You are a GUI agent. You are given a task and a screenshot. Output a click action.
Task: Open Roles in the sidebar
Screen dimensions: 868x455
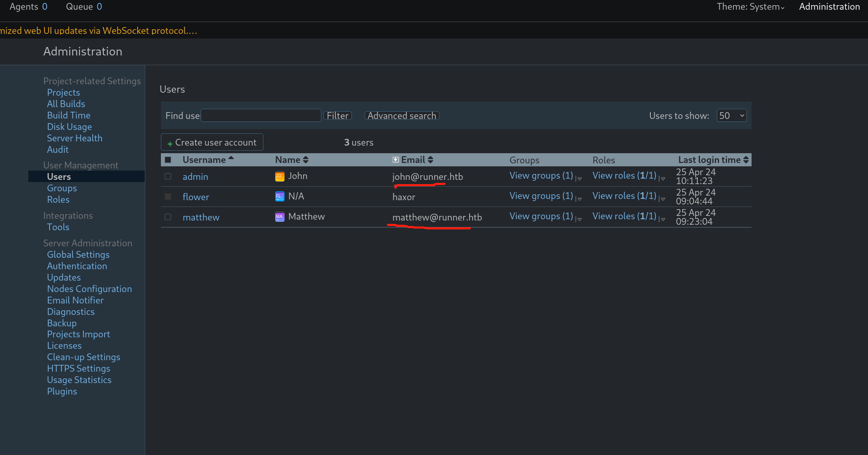58,199
